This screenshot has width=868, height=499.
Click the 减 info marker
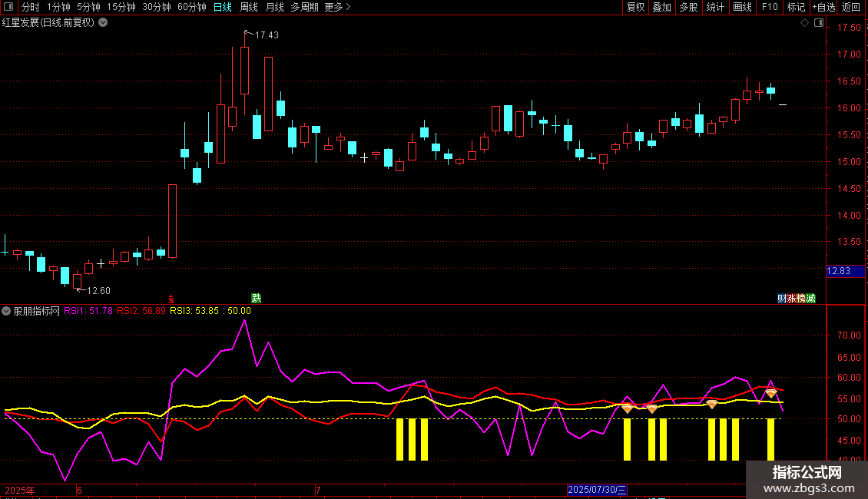pyautogui.click(x=810, y=298)
